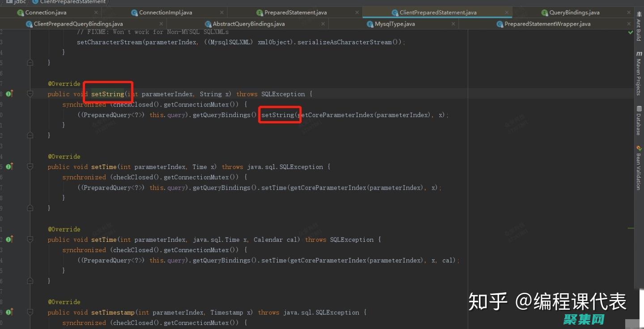Collapse the setTime(int, Time) method fold marker
The height and width of the screenshot is (329, 644).
coord(30,167)
